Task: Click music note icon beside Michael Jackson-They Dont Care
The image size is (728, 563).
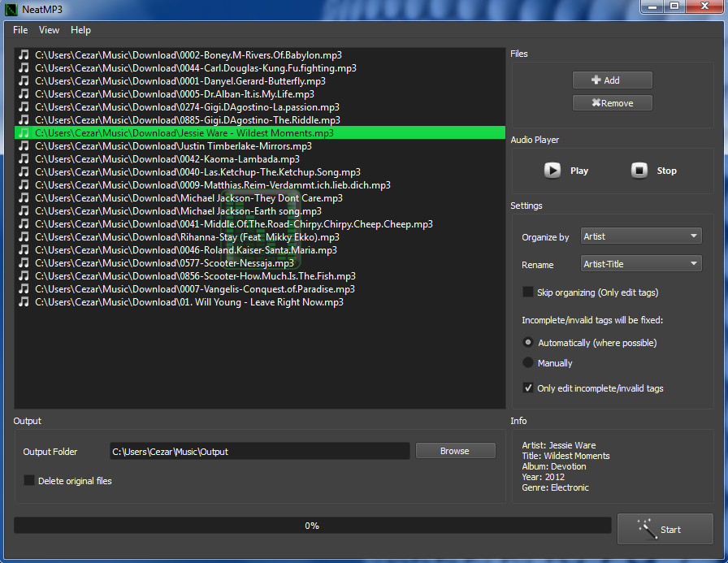Action: pos(24,197)
